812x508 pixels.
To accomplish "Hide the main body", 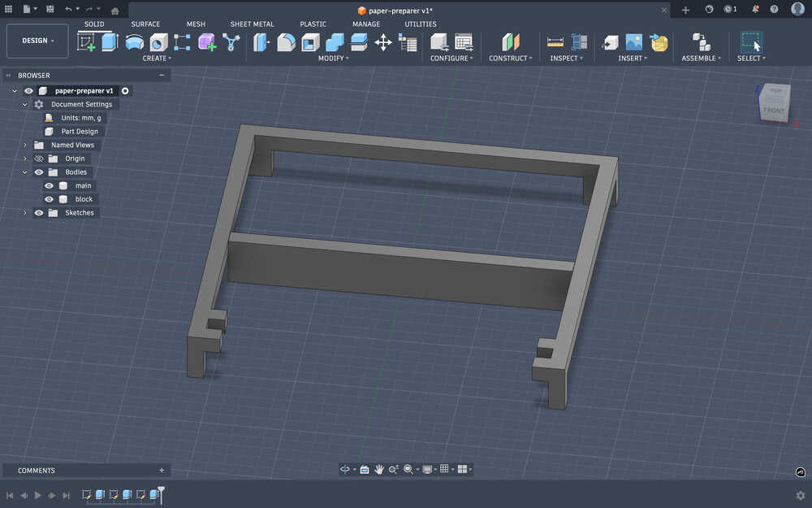I will tap(49, 185).
